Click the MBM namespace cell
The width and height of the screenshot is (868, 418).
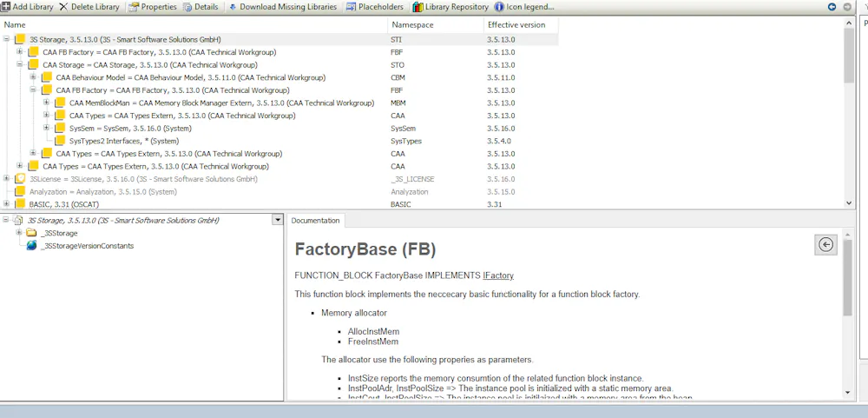398,103
